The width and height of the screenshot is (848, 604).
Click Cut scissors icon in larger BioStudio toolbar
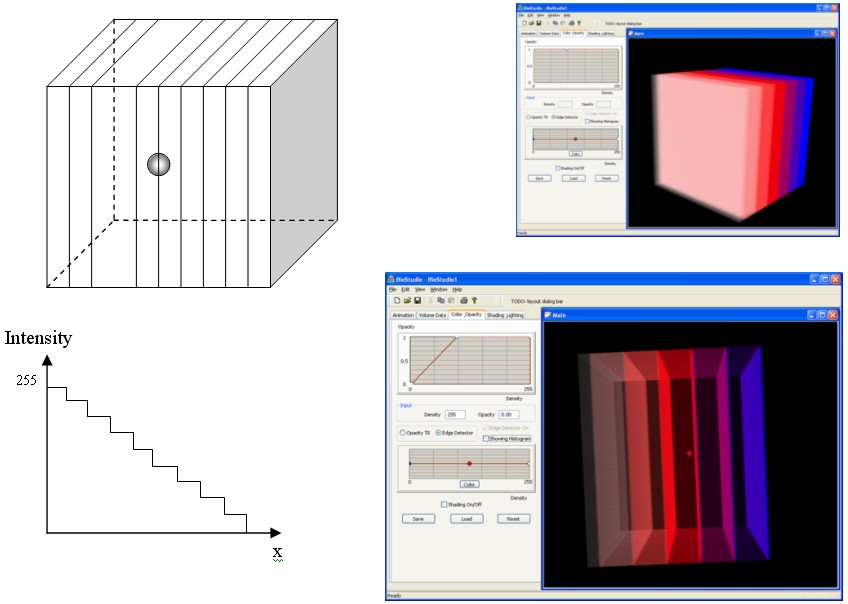pos(430,301)
